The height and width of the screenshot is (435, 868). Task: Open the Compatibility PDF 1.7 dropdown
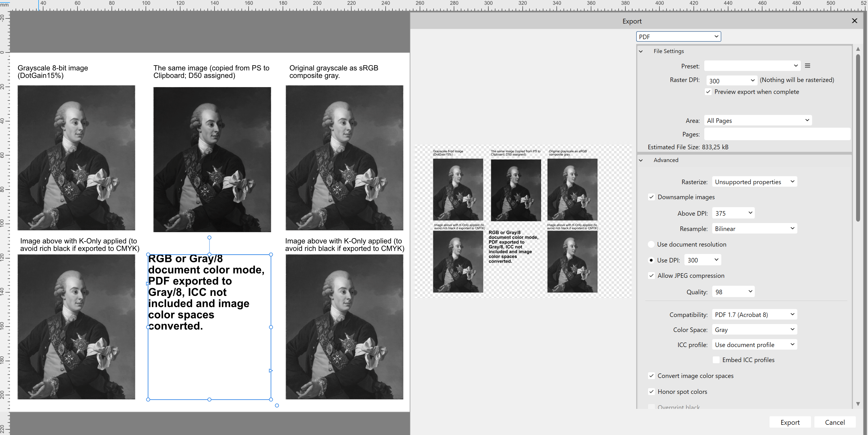click(754, 314)
